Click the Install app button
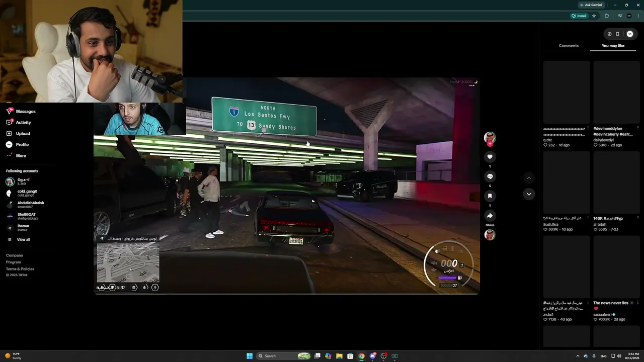The height and width of the screenshot is (362, 644). point(579,16)
